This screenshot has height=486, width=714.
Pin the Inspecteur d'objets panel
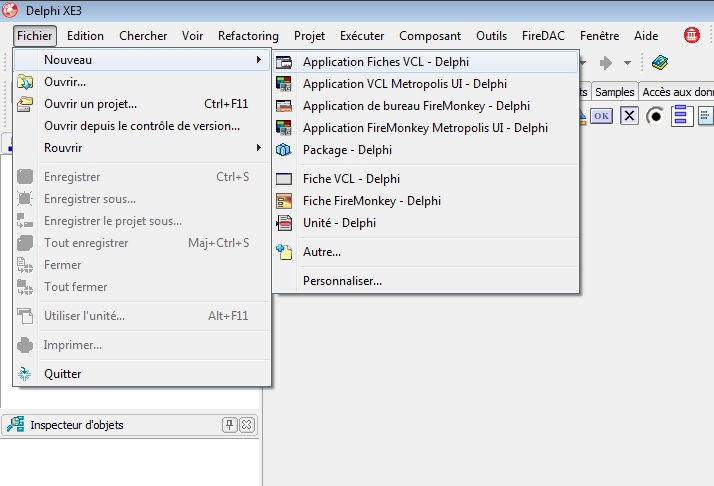(x=230, y=425)
